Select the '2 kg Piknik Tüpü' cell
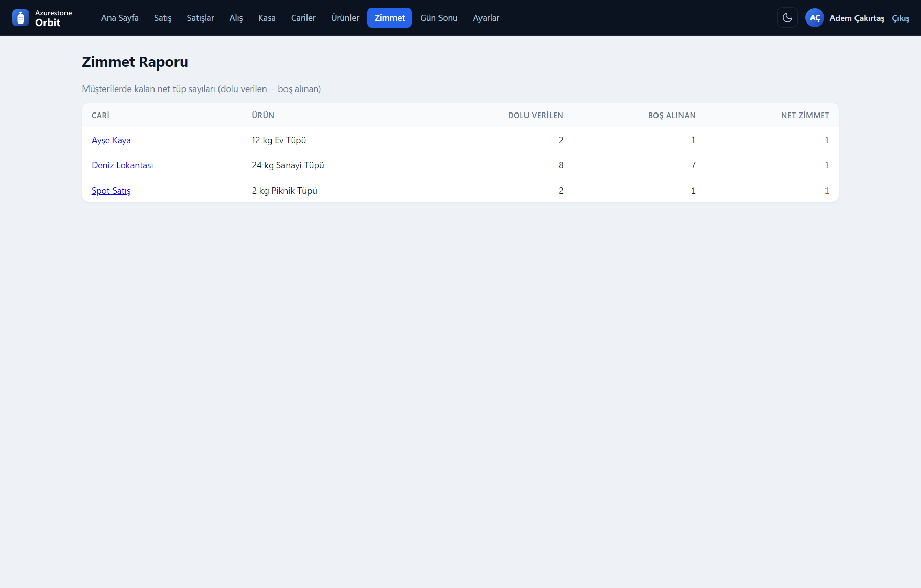 [284, 191]
